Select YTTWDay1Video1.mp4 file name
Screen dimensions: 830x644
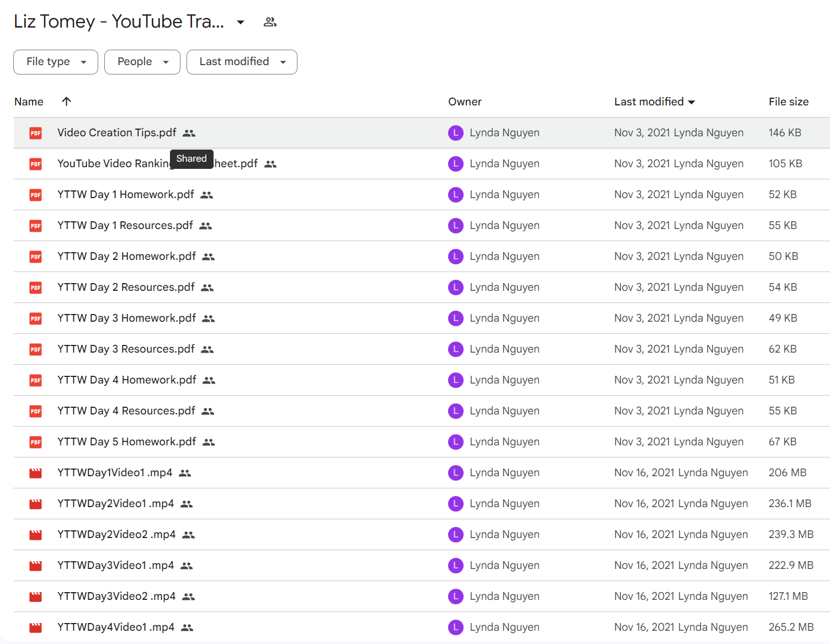point(115,472)
